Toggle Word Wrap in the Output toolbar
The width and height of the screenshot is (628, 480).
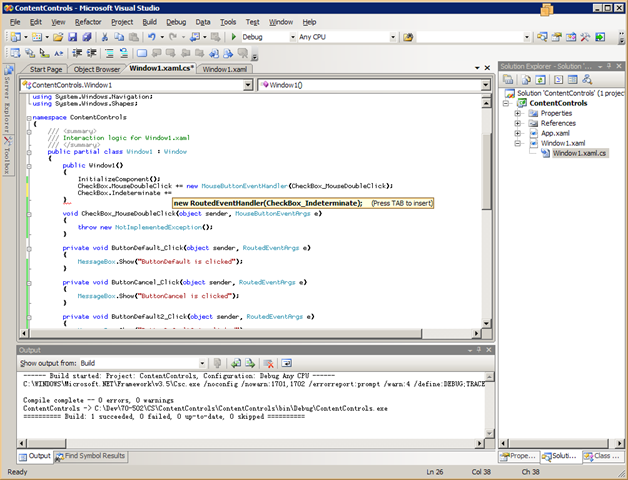[x=286, y=363]
